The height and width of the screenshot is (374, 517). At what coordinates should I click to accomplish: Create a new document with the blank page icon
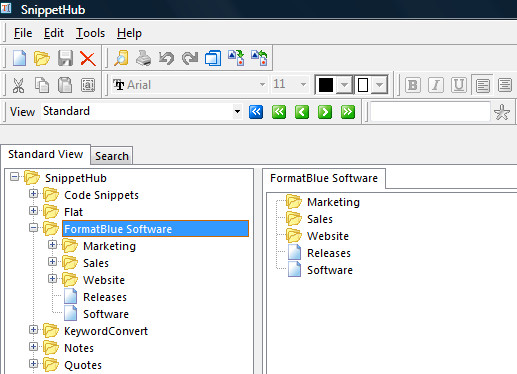(19, 58)
